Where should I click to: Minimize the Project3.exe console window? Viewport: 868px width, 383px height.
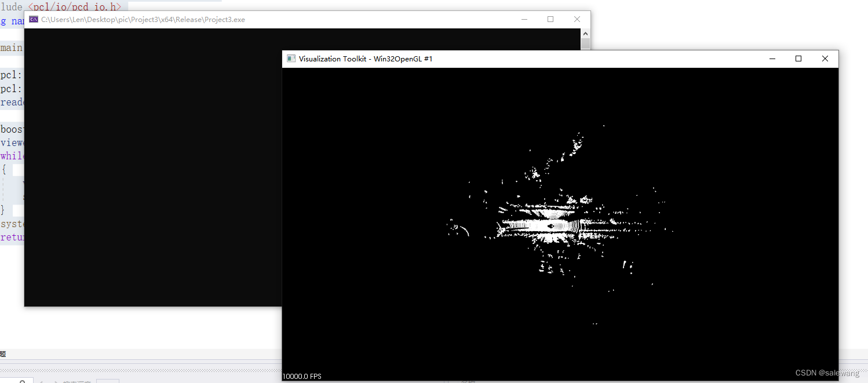524,19
